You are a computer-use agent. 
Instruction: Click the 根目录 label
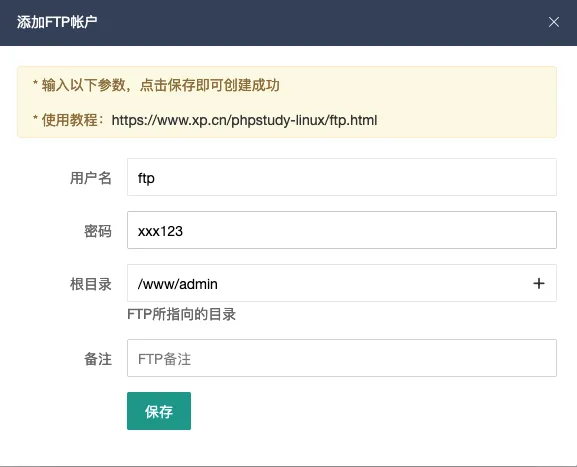[91, 284]
